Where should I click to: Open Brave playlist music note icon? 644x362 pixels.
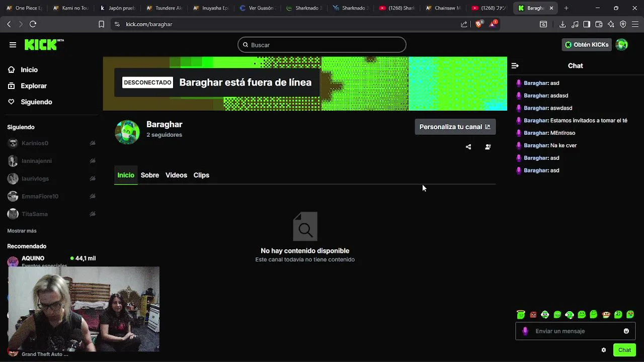575,24
